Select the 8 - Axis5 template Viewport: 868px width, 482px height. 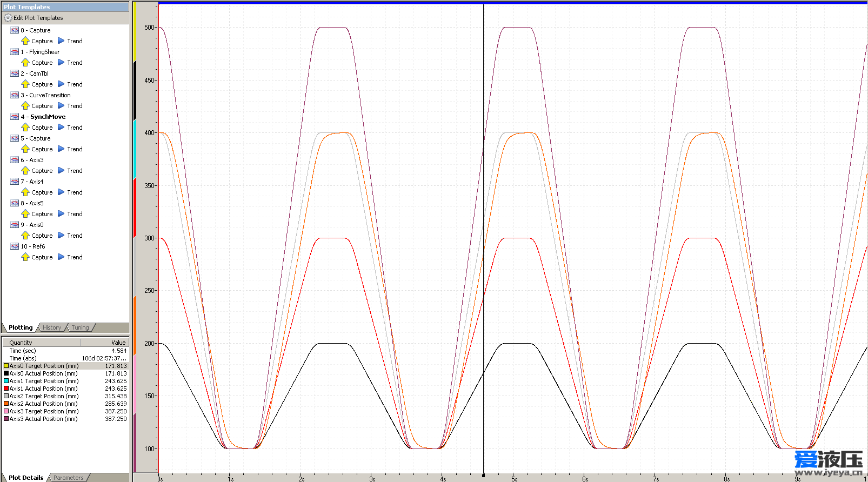coord(32,203)
